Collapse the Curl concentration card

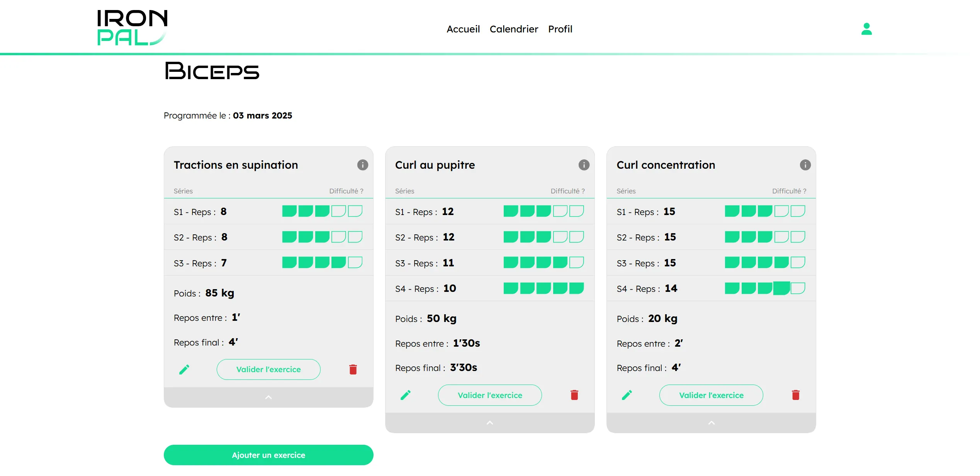[711, 423]
